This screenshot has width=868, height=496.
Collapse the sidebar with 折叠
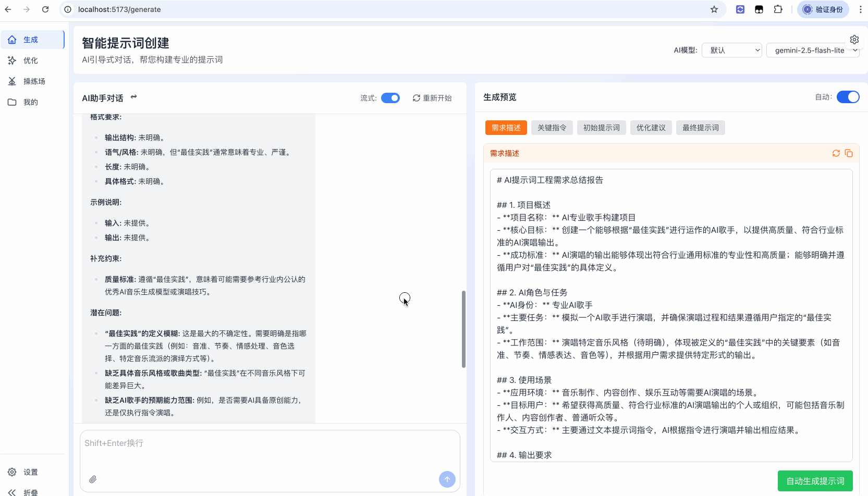pos(23,492)
